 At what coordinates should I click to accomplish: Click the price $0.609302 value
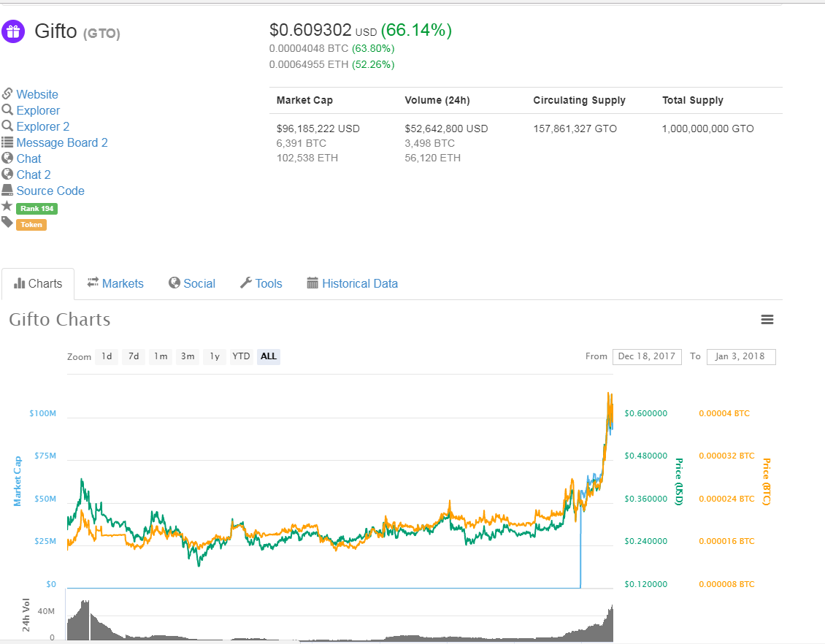click(310, 30)
